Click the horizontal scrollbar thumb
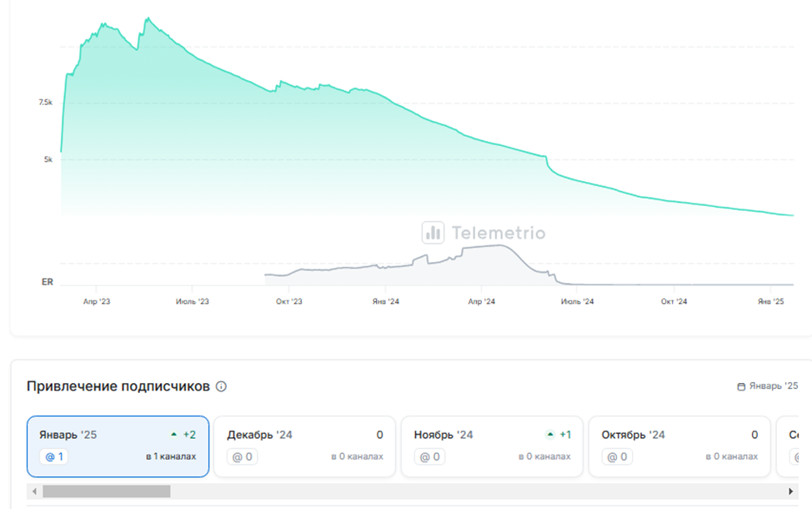 [106, 491]
